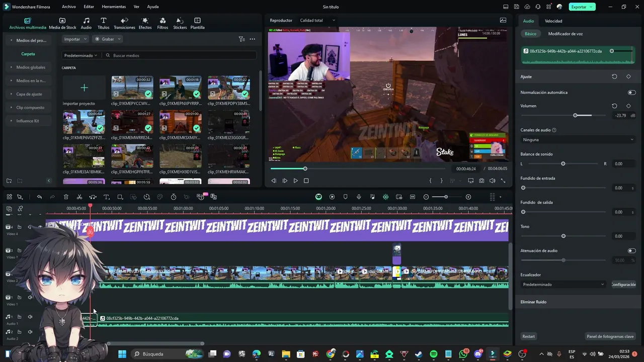Image resolution: width=644 pixels, height=362 pixels.
Task: Click the Exportar button
Action: coord(582,7)
